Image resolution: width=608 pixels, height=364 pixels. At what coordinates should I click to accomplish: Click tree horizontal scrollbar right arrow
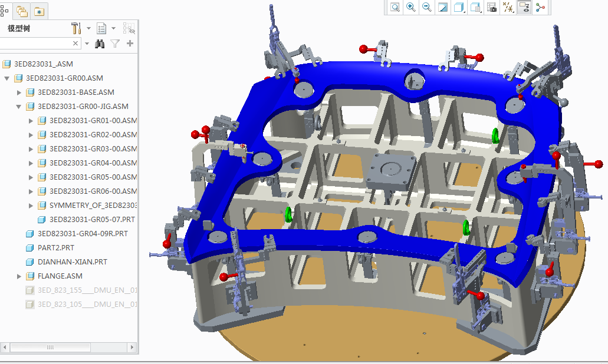click(x=132, y=348)
